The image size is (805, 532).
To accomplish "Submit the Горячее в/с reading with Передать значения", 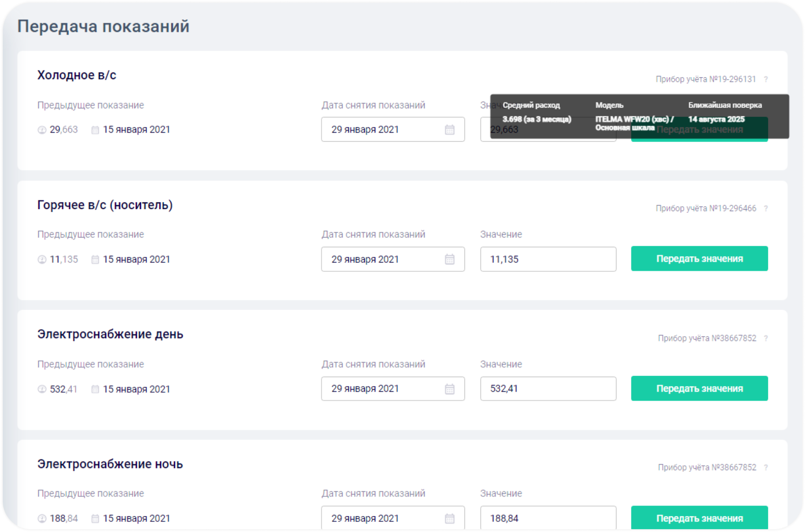I will pyautogui.click(x=700, y=259).
